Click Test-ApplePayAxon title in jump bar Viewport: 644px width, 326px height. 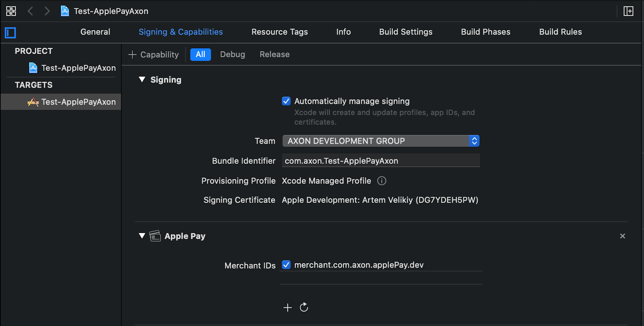111,11
